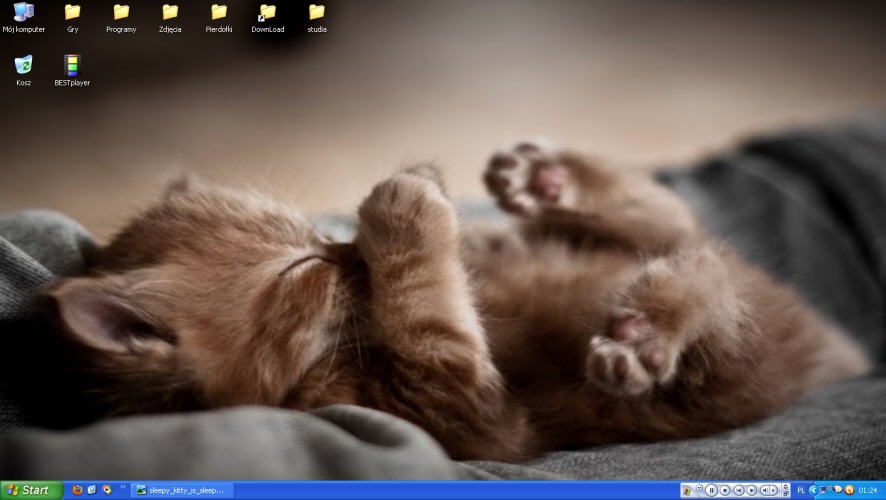Select the studia folder icon
Screen dimensions: 886x500
point(317,13)
